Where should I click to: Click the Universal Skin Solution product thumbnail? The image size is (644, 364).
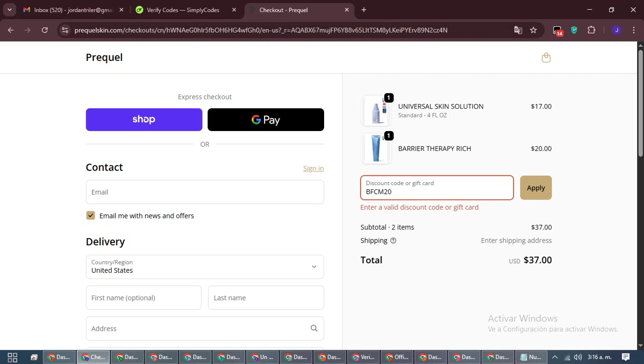(376, 111)
